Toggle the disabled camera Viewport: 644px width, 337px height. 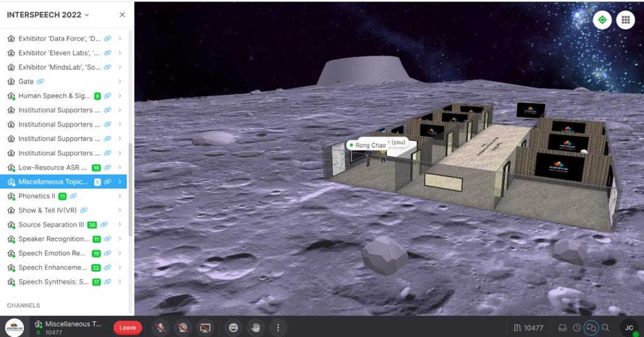(x=182, y=328)
